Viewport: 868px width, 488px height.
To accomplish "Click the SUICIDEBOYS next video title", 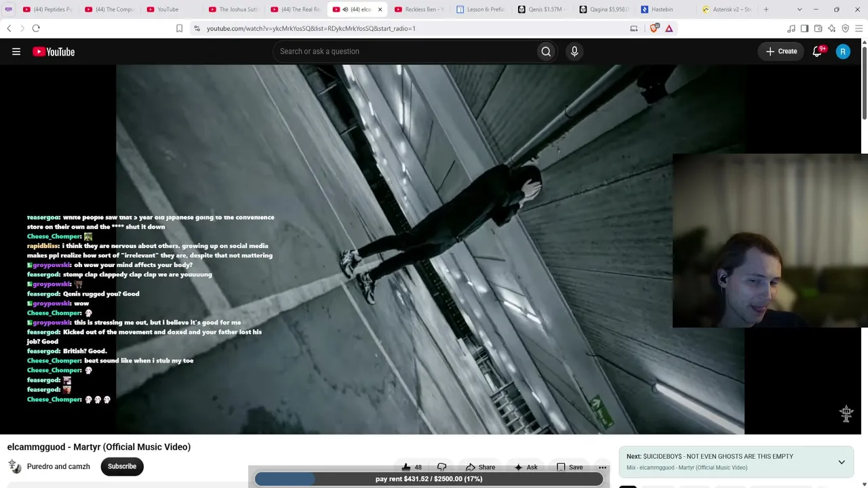I will click(x=709, y=456).
